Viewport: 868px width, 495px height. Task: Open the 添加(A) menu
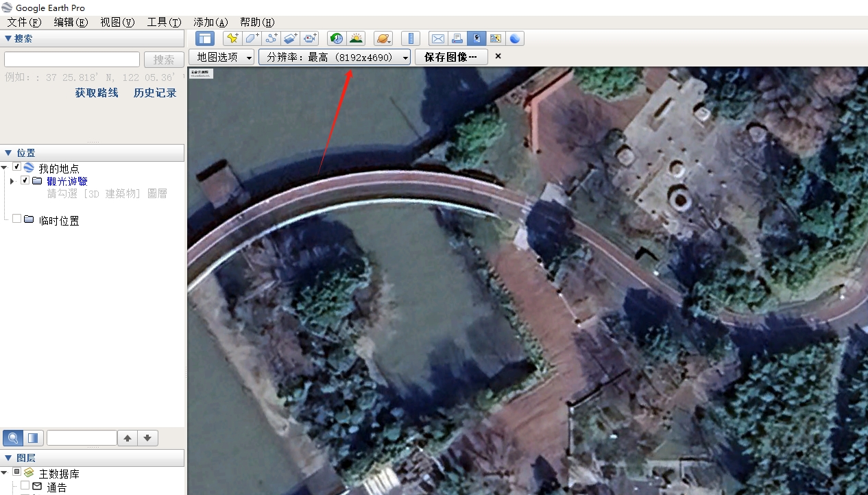(x=211, y=22)
